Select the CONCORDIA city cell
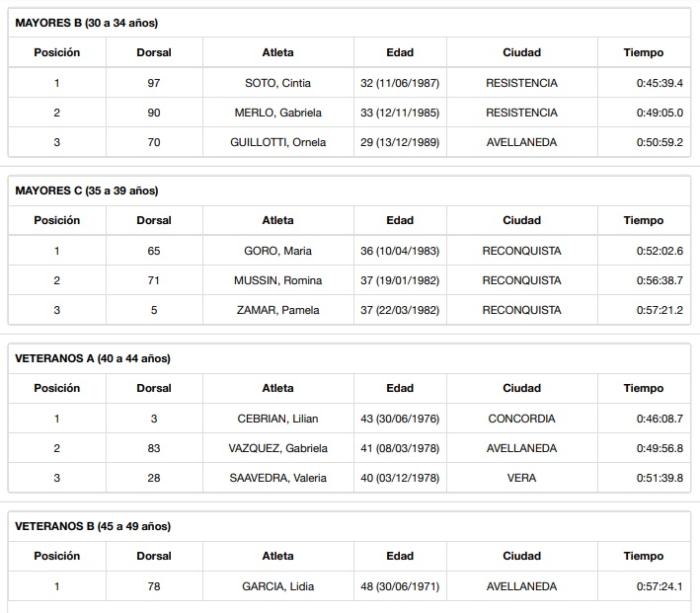Viewport: 700px width, 613px height. 521,419
